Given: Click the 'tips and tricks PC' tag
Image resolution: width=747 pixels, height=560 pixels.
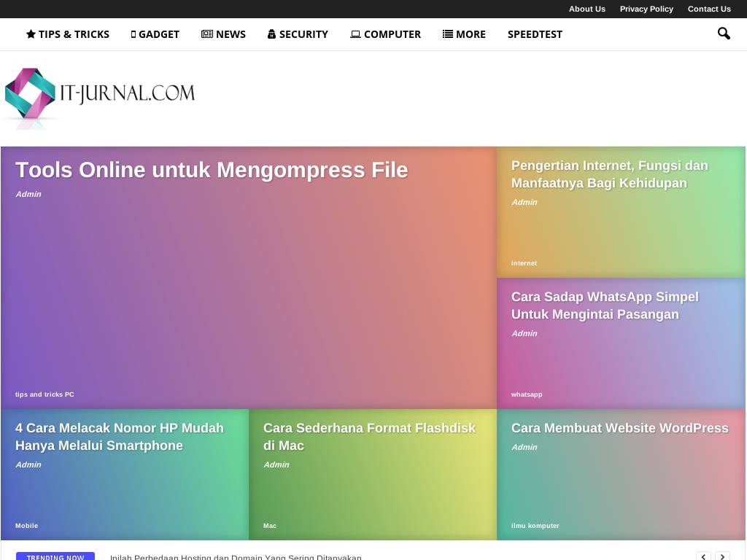Looking at the screenshot, I should click(44, 394).
